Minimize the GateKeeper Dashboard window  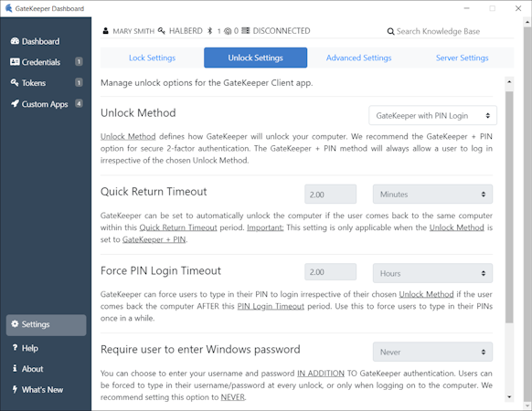pyautogui.click(x=466, y=8)
